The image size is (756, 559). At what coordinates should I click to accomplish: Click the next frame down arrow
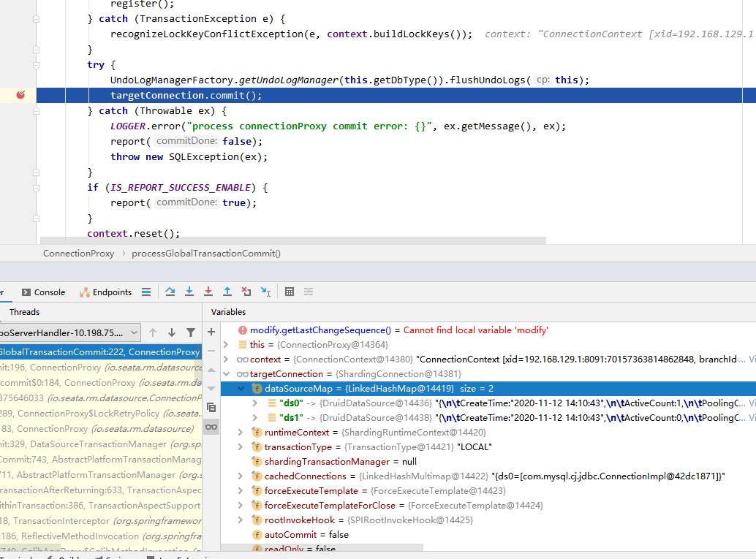[x=172, y=332]
